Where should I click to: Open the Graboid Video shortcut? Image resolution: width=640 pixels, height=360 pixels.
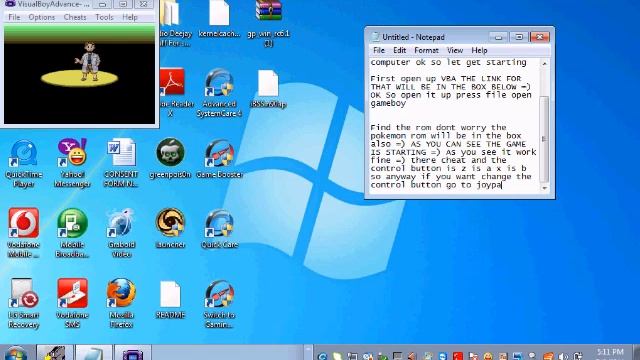(121, 233)
